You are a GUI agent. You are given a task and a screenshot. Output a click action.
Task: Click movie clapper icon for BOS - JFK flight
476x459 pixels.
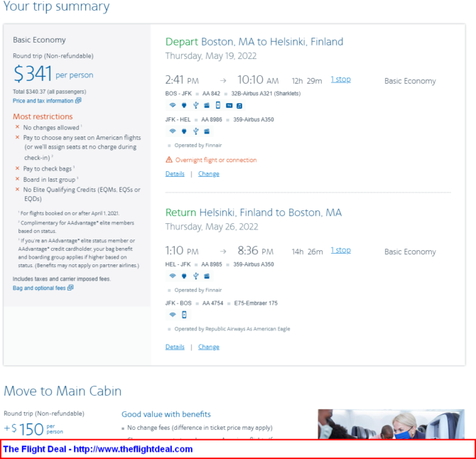pyautogui.click(x=207, y=105)
